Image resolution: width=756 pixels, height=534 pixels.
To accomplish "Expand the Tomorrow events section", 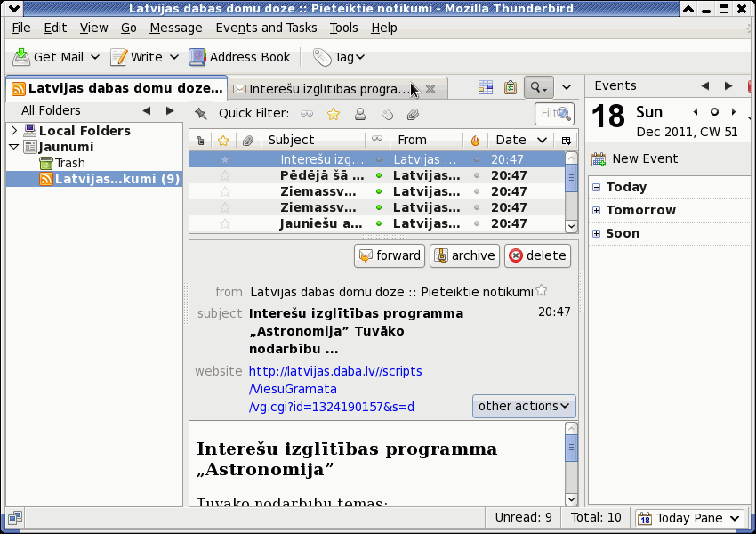I will point(597,210).
